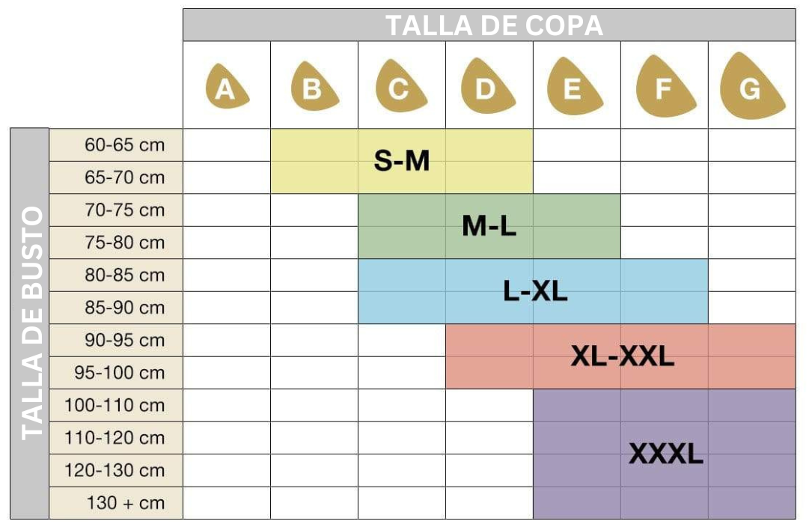This screenshot has height=530, width=812.
Task: Click the yellow S-M size block
Action: click(402, 161)
